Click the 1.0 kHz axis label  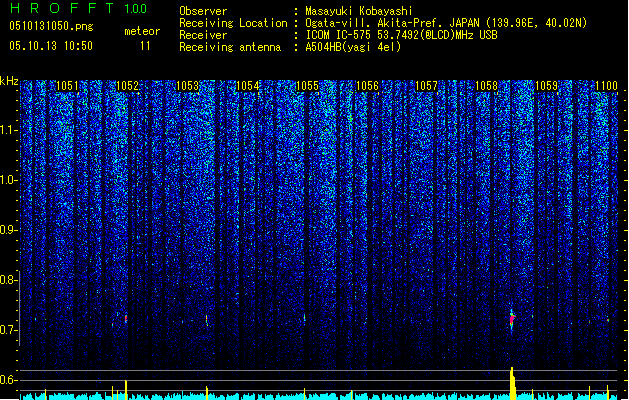click(8, 180)
